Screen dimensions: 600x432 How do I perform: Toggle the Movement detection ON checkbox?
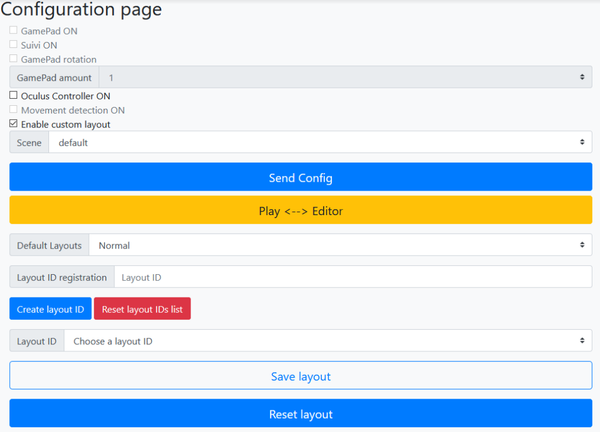click(x=14, y=110)
